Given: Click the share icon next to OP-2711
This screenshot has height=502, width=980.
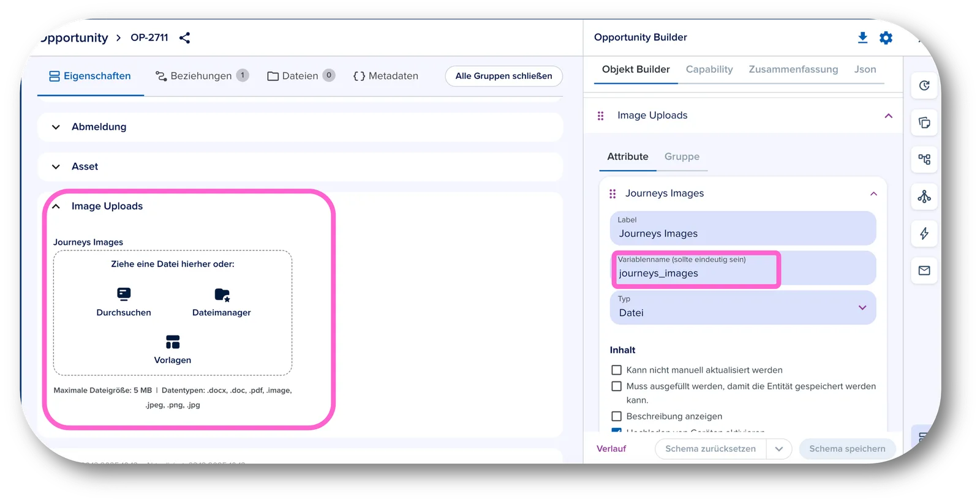Looking at the screenshot, I should coord(184,38).
